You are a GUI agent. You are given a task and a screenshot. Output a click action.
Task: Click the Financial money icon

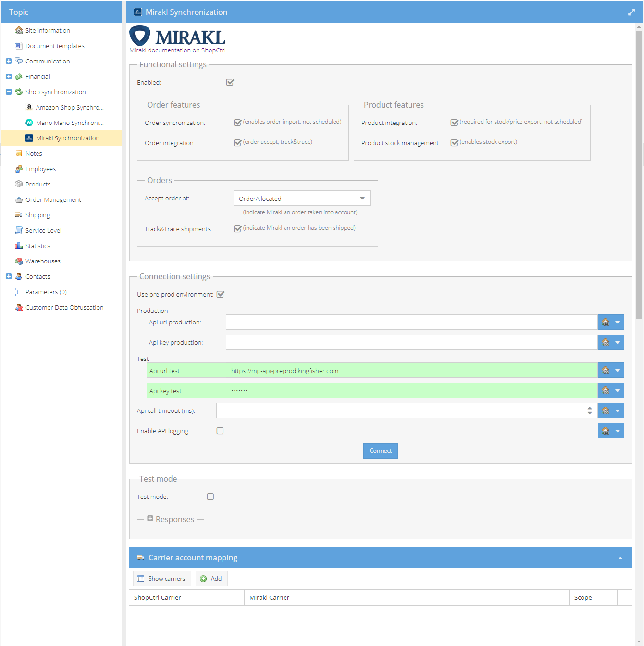pos(19,76)
